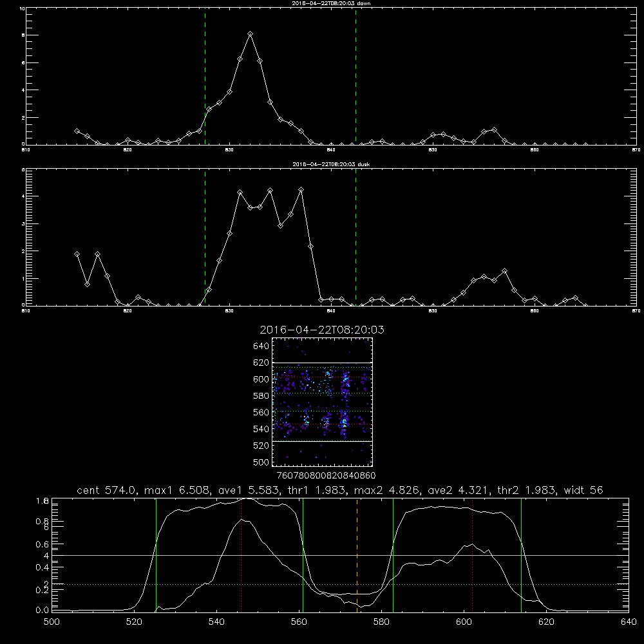Open the detector image thumbnail
Viewport: 644px width, 644px height.
(x=323, y=402)
